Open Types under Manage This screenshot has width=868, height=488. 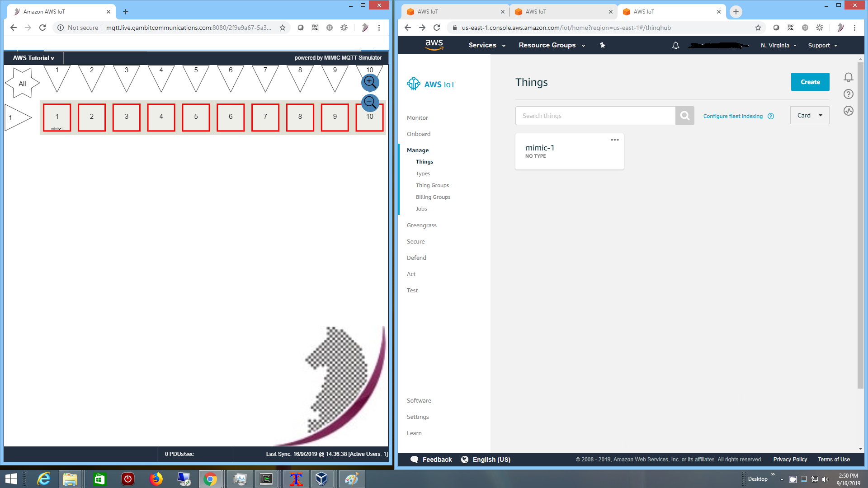tap(423, 174)
